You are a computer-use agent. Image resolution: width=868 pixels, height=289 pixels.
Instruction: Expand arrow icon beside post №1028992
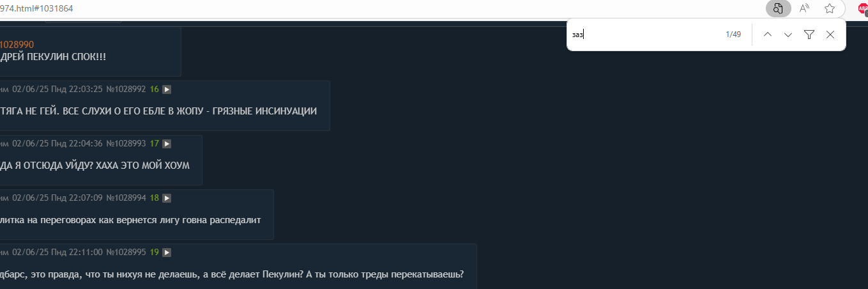click(x=167, y=90)
